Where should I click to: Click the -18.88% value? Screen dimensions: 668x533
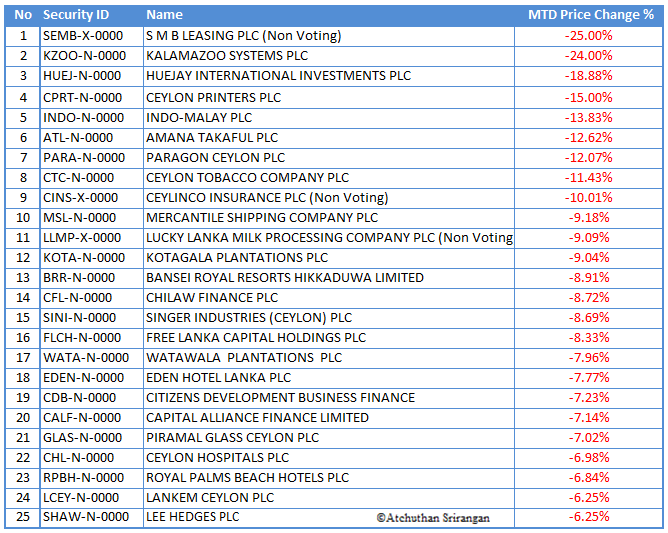pos(588,76)
